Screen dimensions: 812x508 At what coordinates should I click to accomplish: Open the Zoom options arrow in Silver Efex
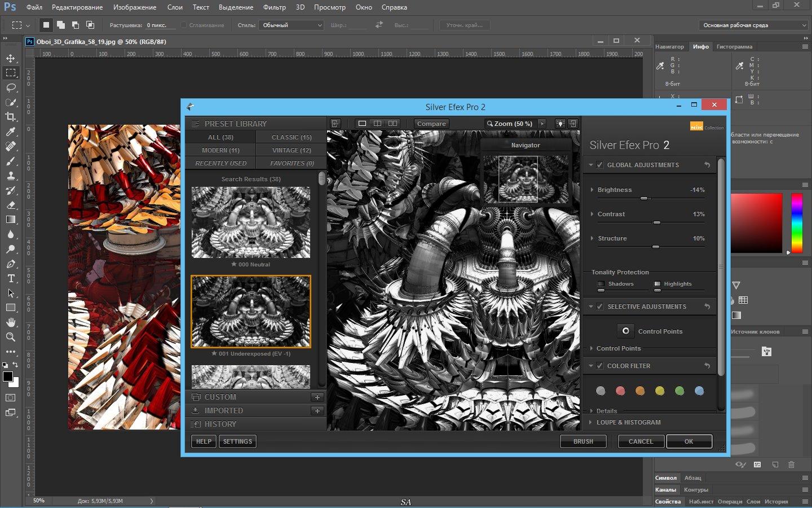point(542,123)
